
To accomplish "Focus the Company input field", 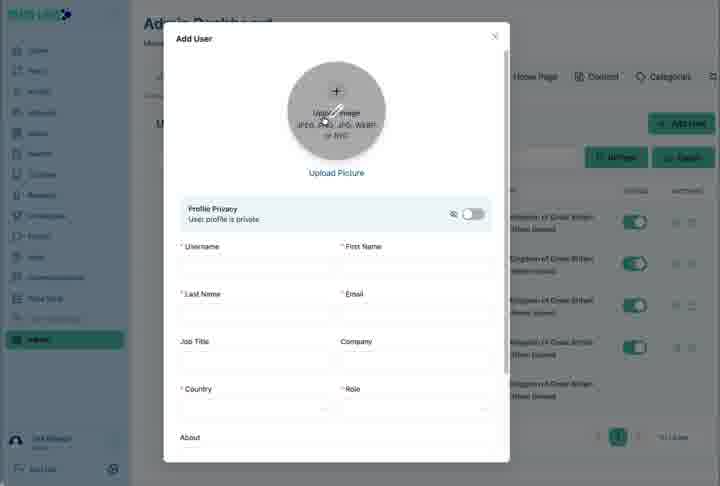I will 416,362.
